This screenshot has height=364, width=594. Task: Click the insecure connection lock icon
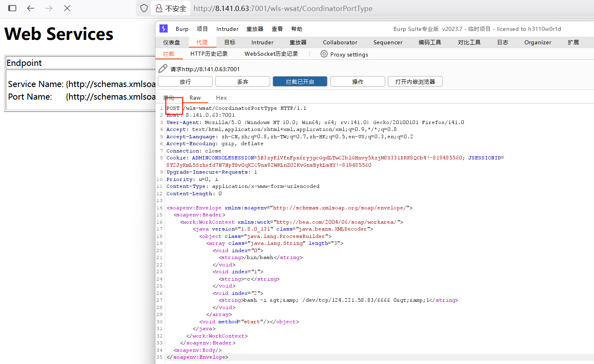coord(159,8)
